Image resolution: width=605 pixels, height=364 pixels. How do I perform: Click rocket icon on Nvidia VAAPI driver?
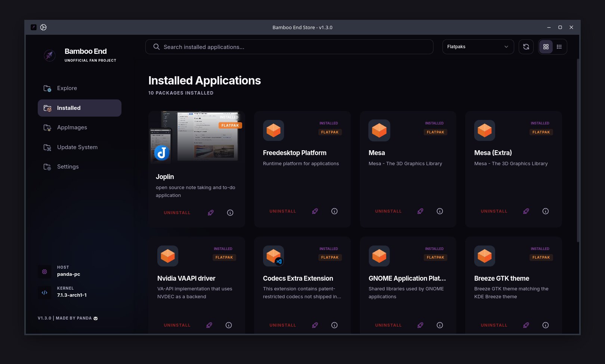(x=209, y=325)
